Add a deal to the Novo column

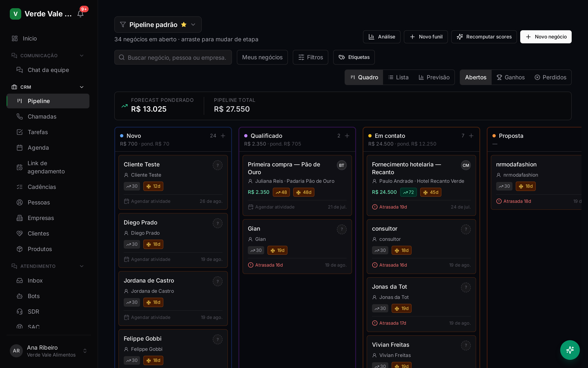click(223, 136)
